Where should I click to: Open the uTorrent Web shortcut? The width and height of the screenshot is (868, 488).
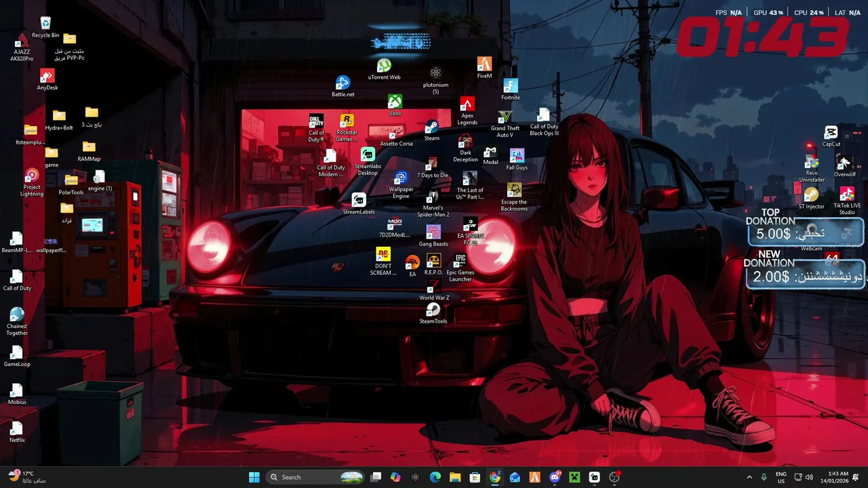[384, 70]
